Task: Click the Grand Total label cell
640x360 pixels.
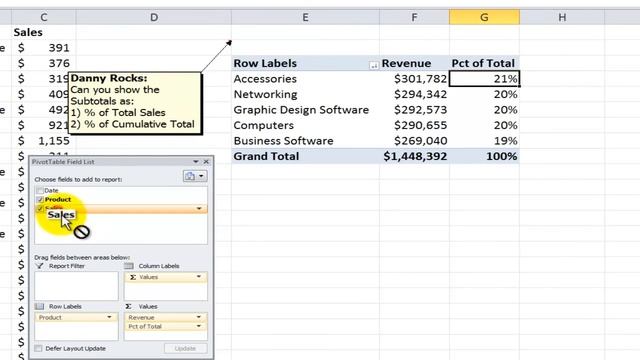Action: pyautogui.click(x=305, y=156)
